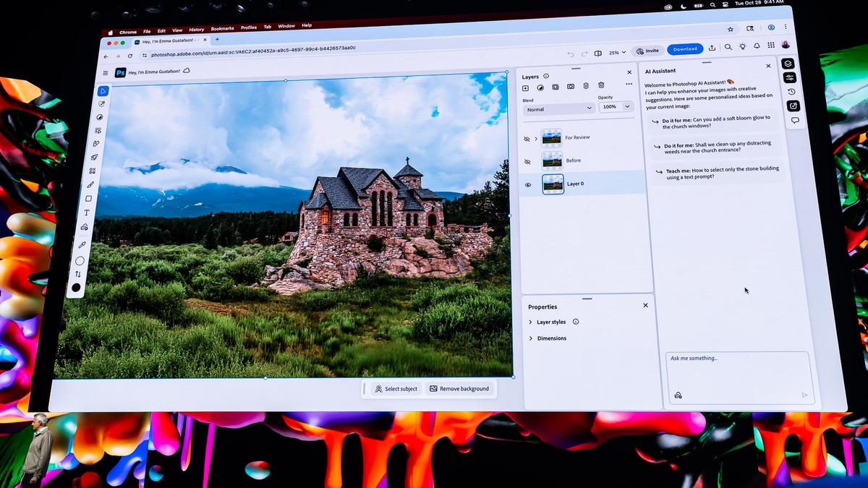Open the Layers panel from right sidebar
The height and width of the screenshot is (488, 868).
788,64
